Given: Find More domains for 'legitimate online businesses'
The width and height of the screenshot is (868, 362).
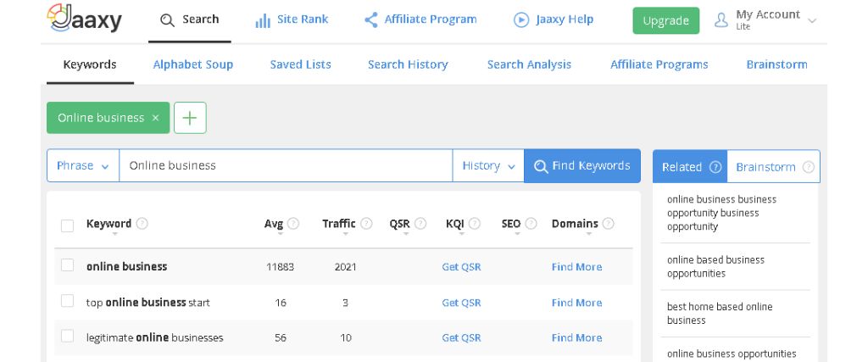Looking at the screenshot, I should click(x=576, y=337).
